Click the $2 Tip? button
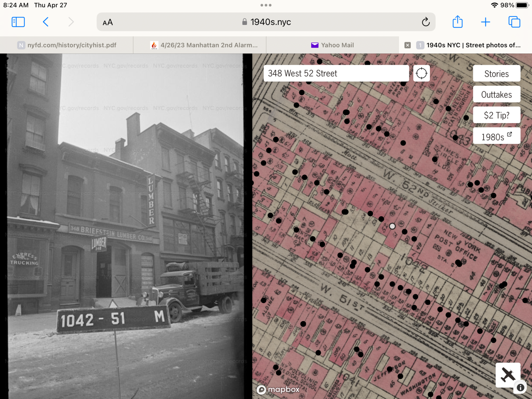 [496, 115]
